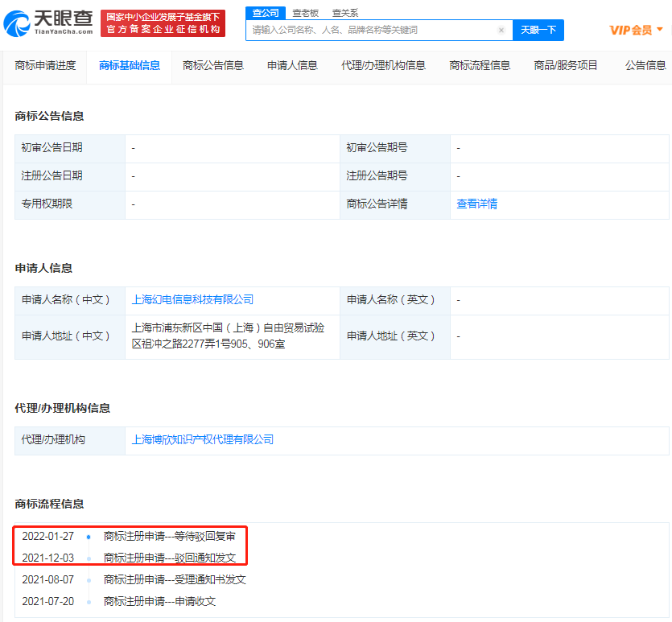Click the 2021-12-03 timeline dot
Screen dimensions: 672x622
[x=89, y=558]
